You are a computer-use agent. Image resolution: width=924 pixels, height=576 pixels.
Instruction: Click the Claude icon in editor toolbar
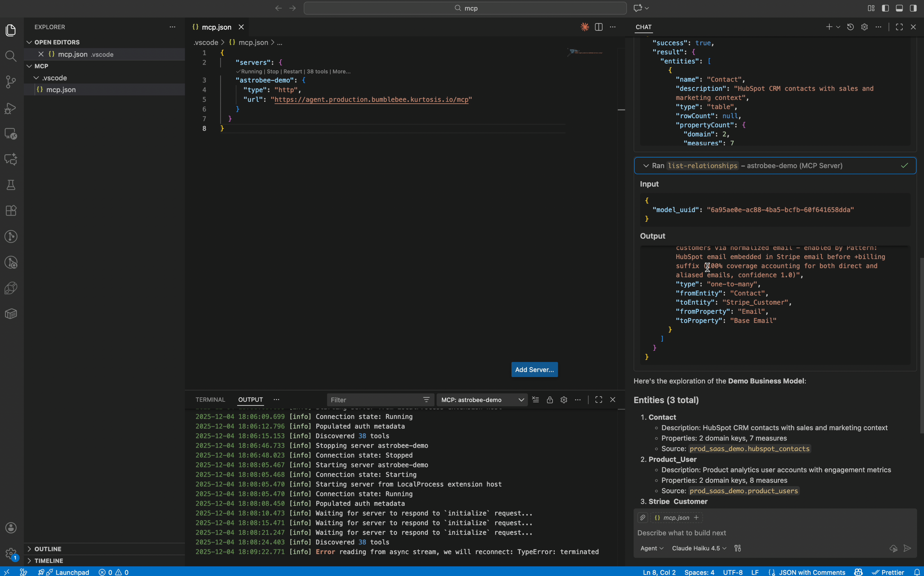[584, 27]
